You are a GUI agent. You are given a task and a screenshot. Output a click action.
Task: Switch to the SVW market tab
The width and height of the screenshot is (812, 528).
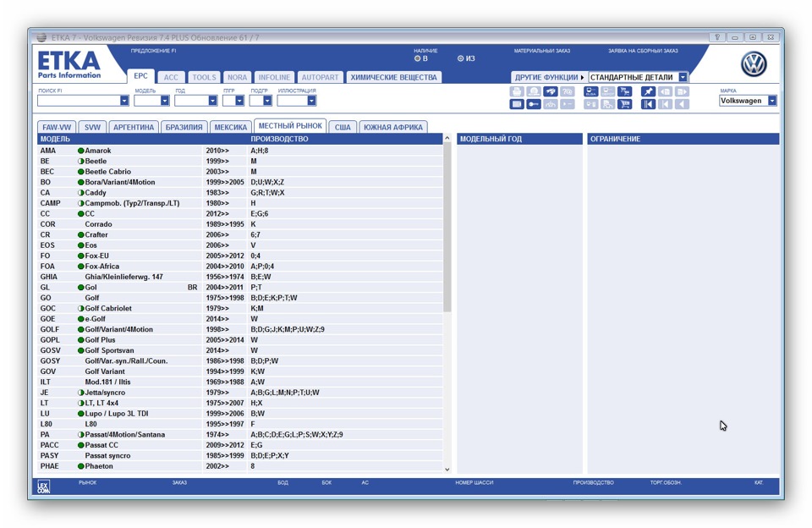click(92, 127)
